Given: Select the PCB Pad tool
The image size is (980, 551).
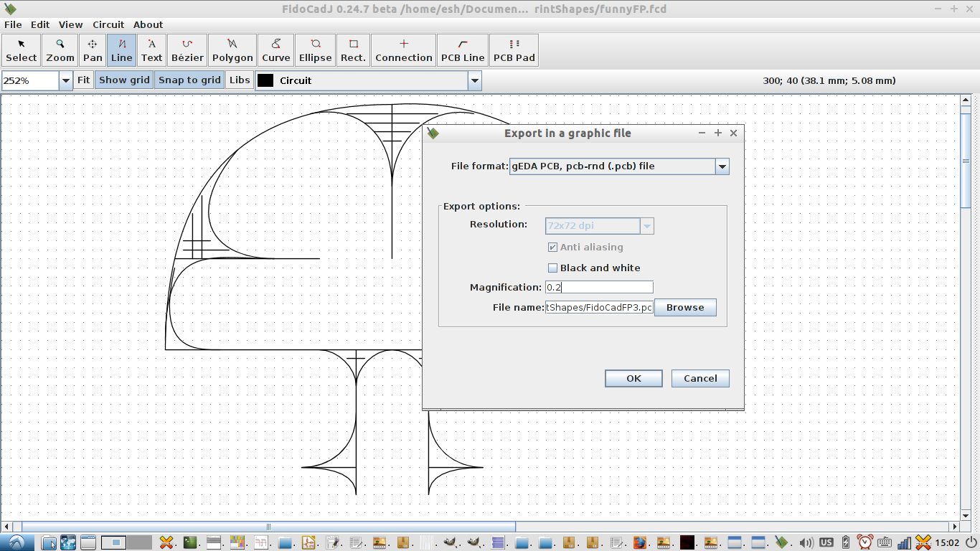Looking at the screenshot, I should coord(514,50).
